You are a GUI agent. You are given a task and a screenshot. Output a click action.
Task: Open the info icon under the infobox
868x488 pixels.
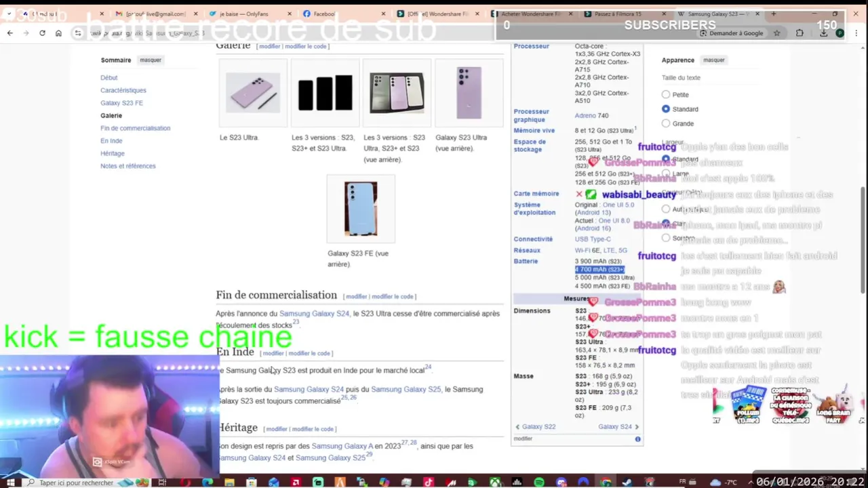click(x=637, y=439)
